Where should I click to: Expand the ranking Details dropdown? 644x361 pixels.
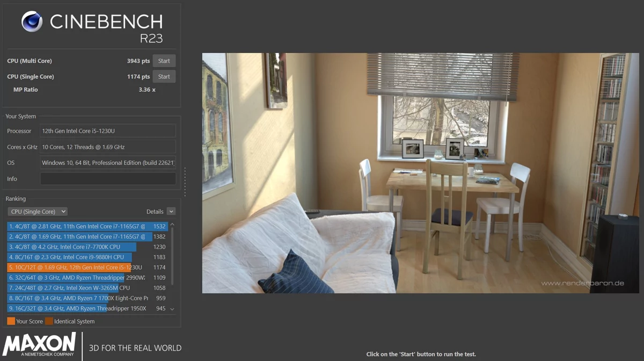(171, 212)
